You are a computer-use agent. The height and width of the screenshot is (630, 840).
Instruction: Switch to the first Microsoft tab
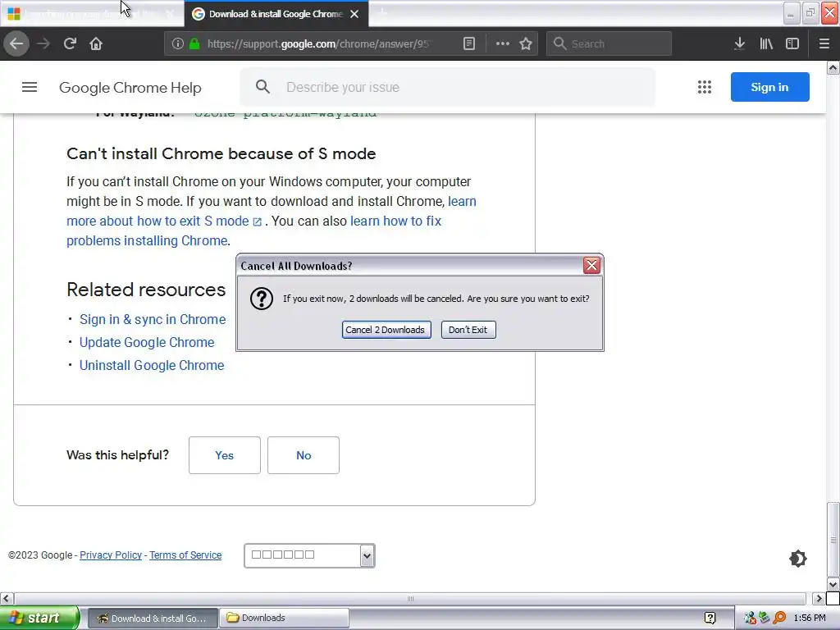click(x=91, y=14)
